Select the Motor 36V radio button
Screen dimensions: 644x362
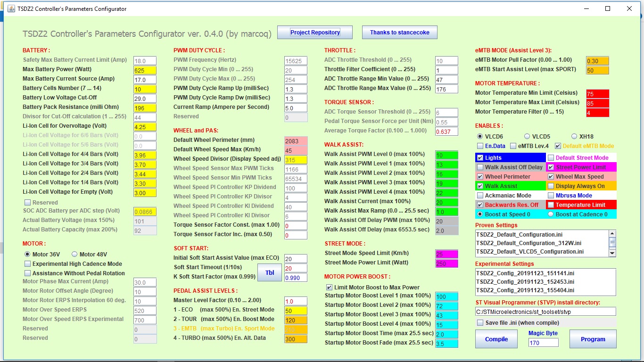[27, 255]
